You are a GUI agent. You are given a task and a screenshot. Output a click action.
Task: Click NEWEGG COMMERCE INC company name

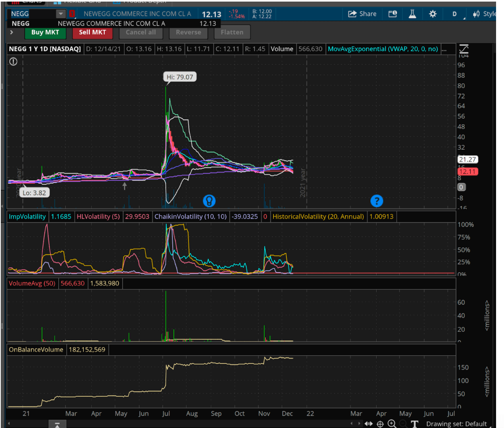pos(137,14)
